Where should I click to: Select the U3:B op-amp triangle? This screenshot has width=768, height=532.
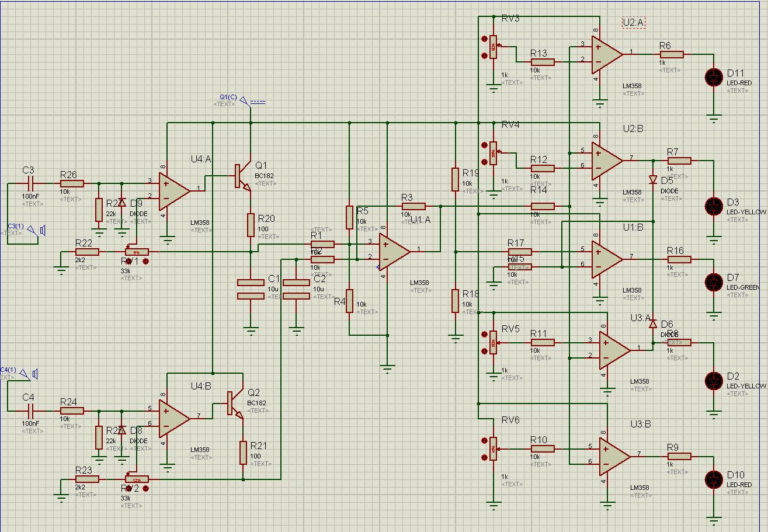614,456
